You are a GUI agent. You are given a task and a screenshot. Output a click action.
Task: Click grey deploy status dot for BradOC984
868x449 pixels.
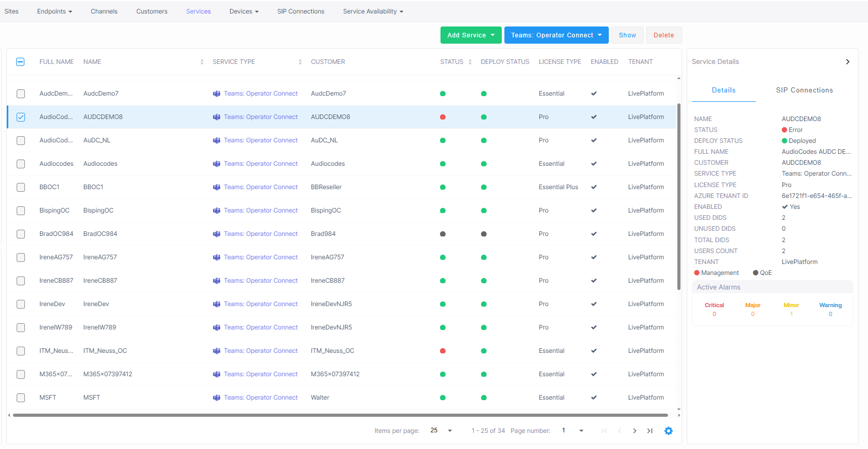pos(484,234)
